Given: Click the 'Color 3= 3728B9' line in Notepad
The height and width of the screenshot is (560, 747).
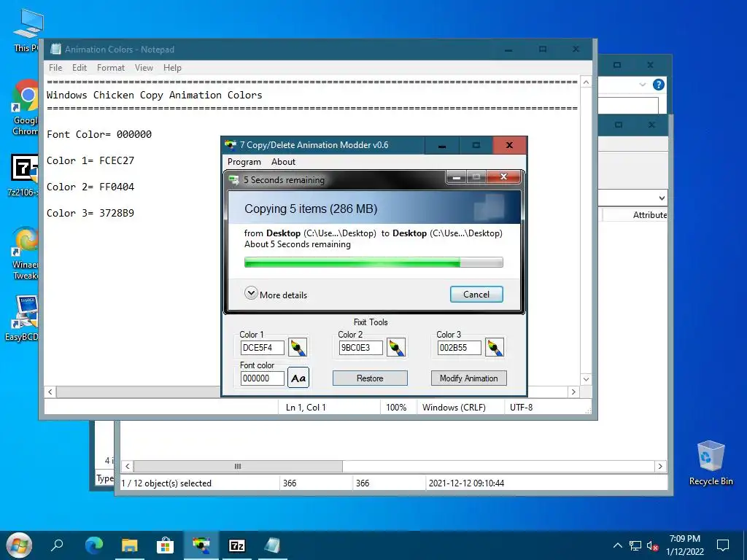Looking at the screenshot, I should tap(90, 213).
